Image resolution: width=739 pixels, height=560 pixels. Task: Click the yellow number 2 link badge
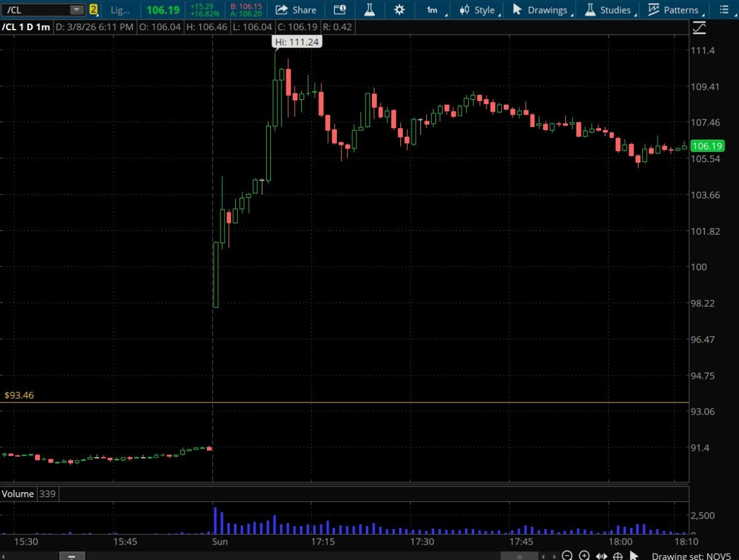93,10
